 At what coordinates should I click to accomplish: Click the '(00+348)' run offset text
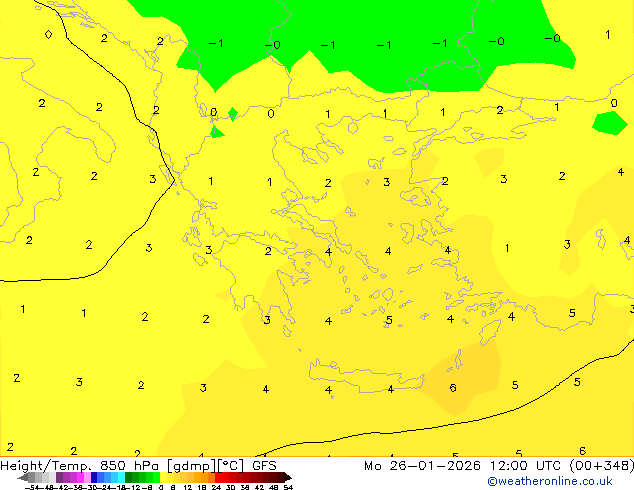click(x=602, y=466)
